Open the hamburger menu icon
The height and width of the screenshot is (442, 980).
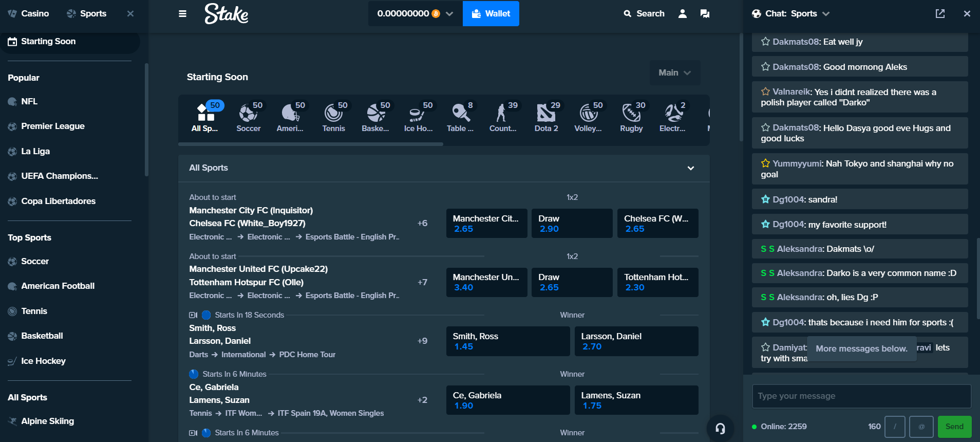[182, 14]
